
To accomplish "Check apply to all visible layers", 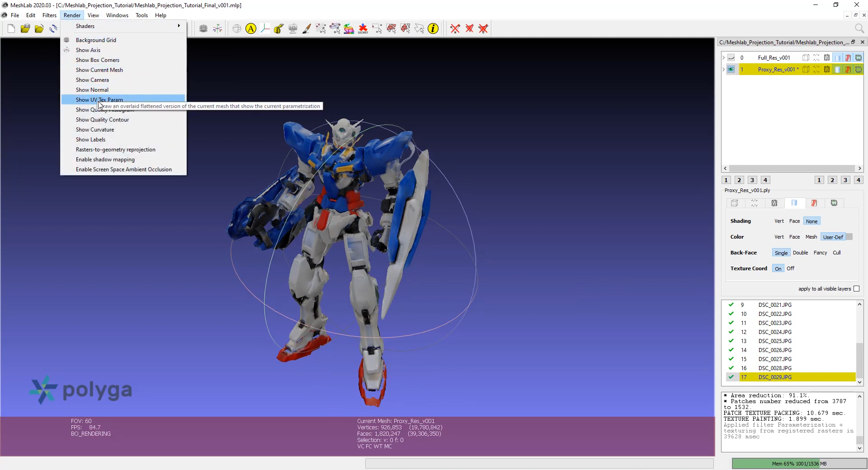I will click(856, 289).
